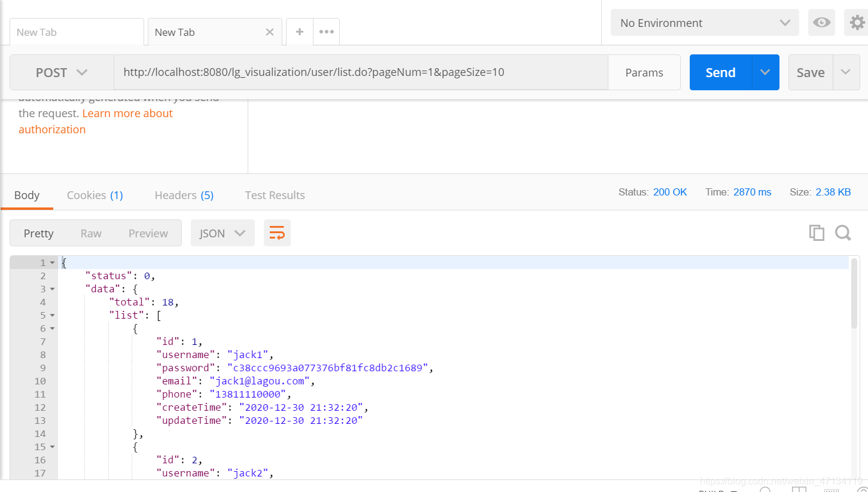
Task: Open the Headers (5) tab
Action: click(x=184, y=195)
